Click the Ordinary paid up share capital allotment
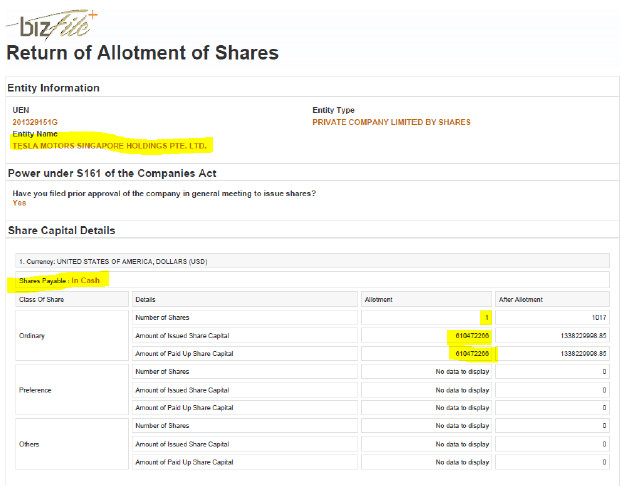 pyautogui.click(x=472, y=354)
